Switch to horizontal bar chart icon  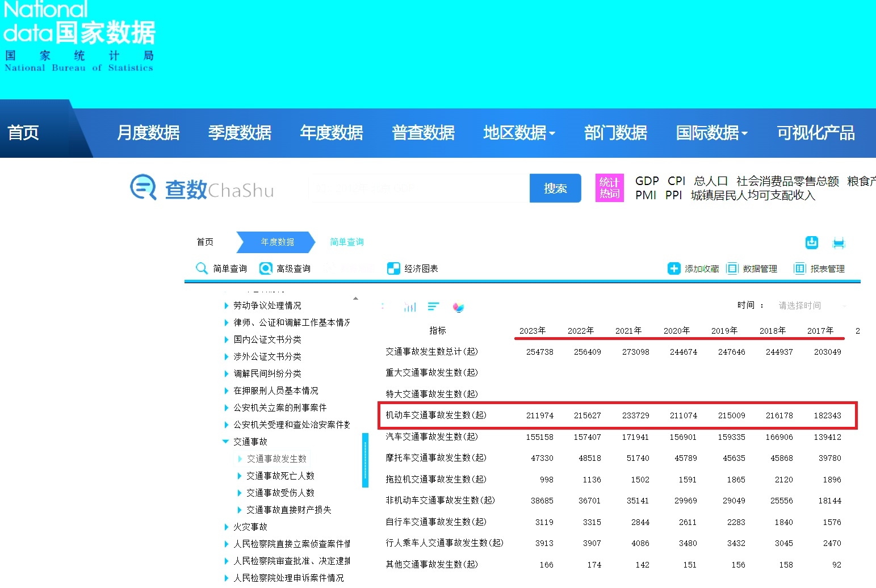pos(433,306)
